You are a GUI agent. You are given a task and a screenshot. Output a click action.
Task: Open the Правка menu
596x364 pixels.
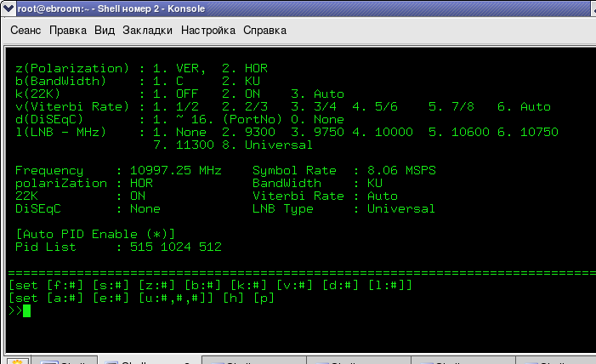tap(68, 31)
